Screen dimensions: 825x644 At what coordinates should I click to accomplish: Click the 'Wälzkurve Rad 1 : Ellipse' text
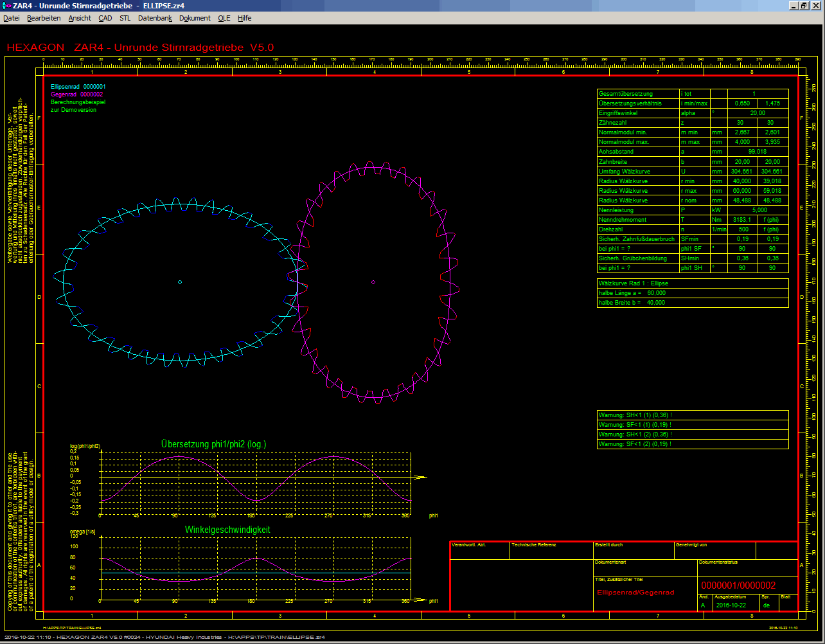(634, 283)
